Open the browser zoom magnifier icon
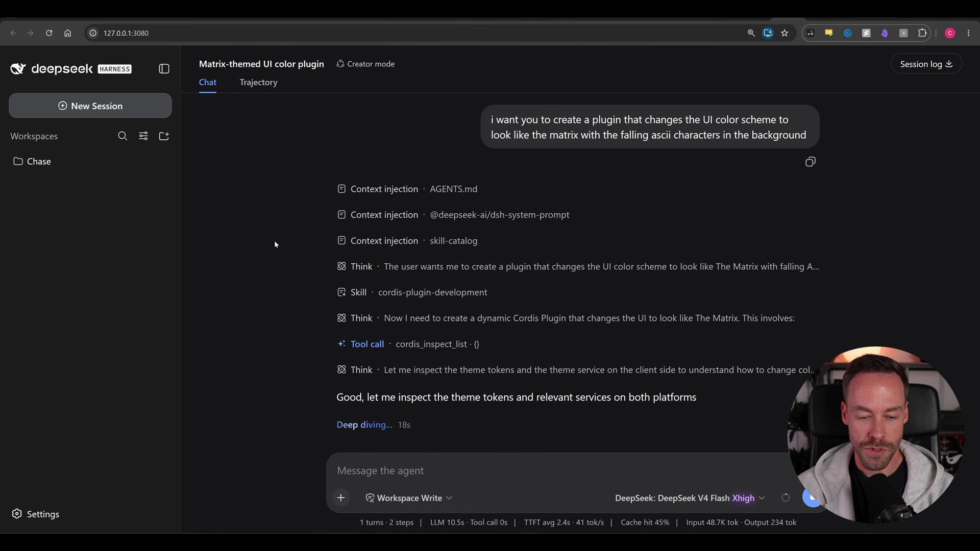The image size is (980, 551). (751, 33)
